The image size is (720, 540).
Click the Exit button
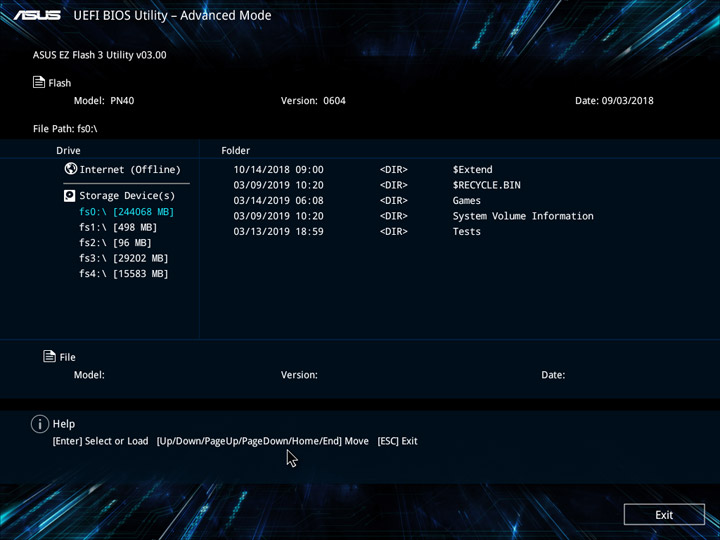[664, 514]
